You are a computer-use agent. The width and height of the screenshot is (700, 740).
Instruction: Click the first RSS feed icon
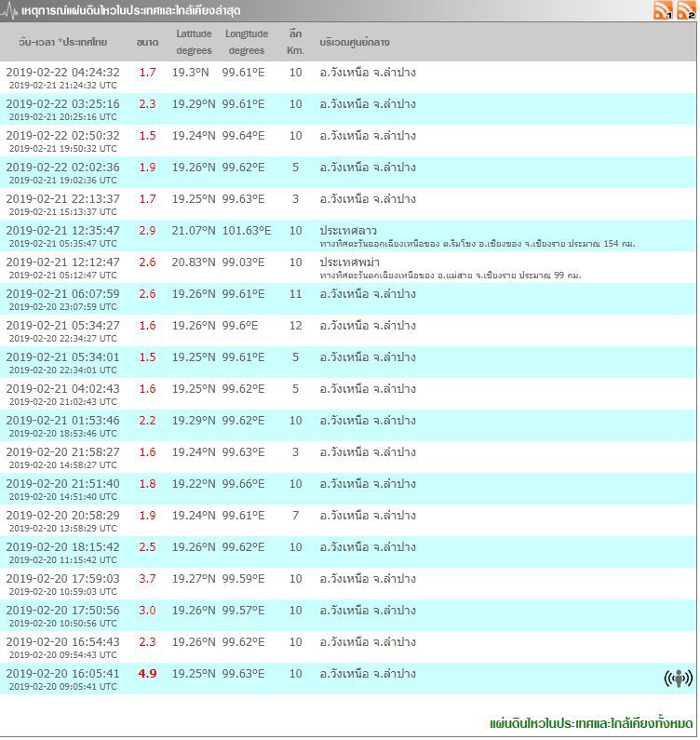tap(663, 10)
